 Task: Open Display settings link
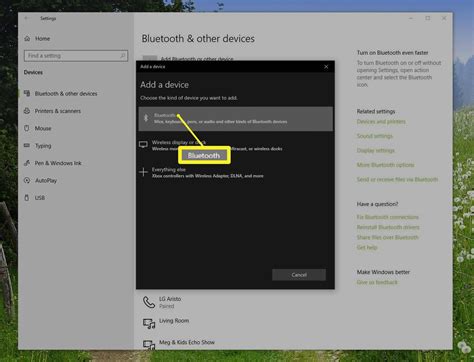coord(376,151)
